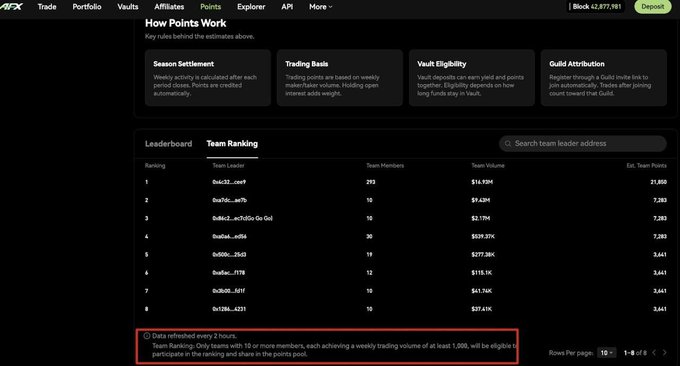This screenshot has height=366, width=680.
Task: Open the Season Settlement card
Action: [x=208, y=78]
